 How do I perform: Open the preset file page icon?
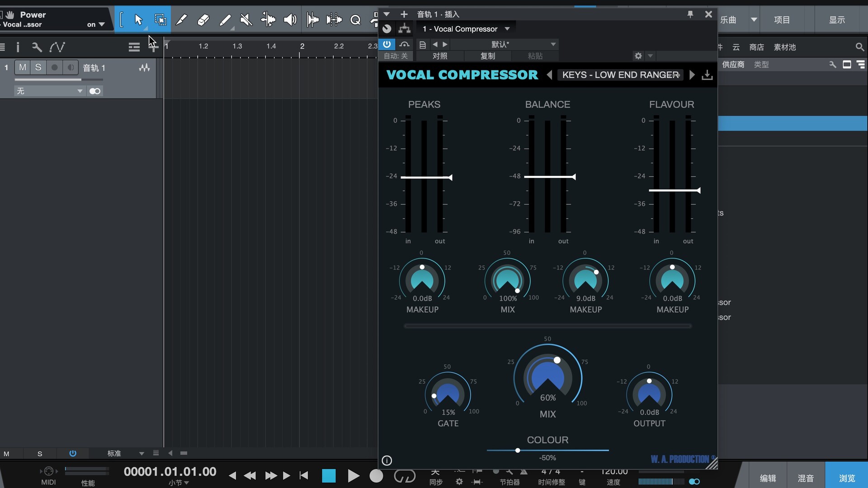(423, 44)
